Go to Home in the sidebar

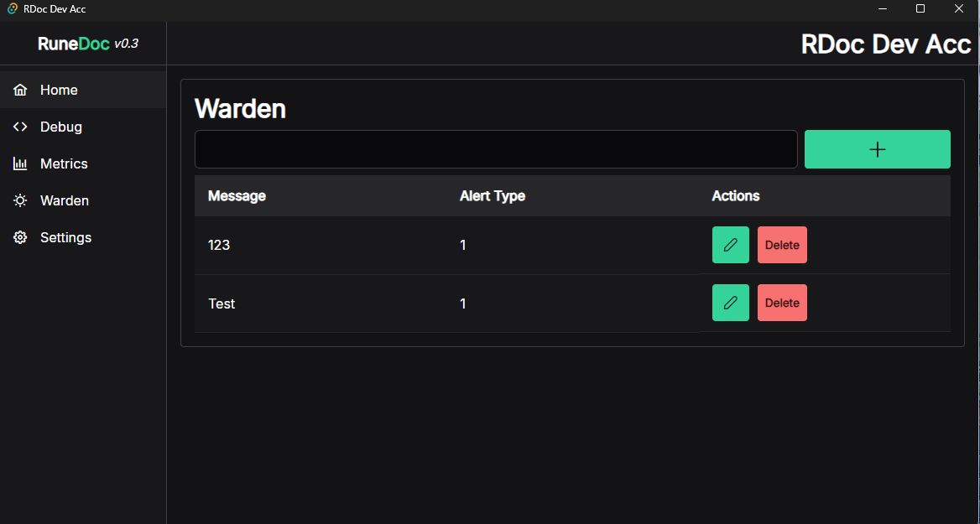(x=59, y=90)
